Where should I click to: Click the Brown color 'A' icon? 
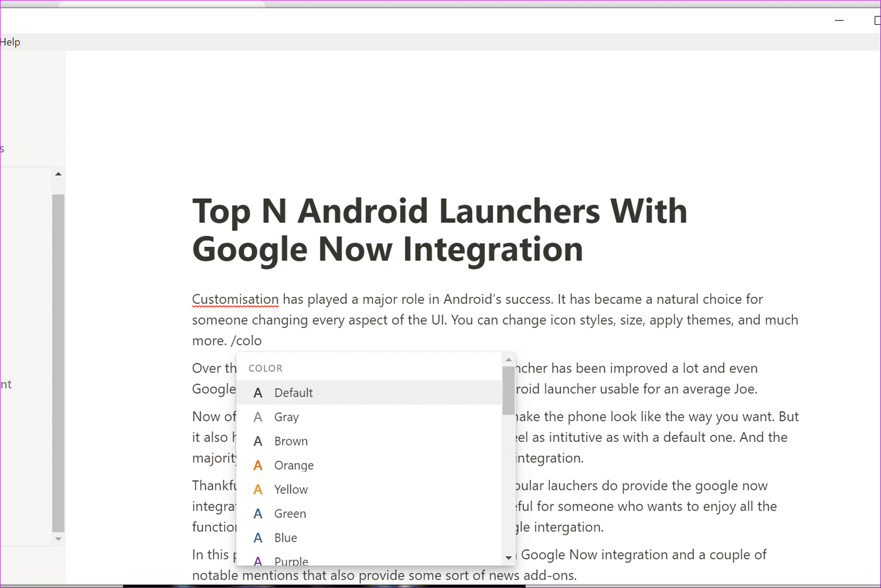point(258,441)
